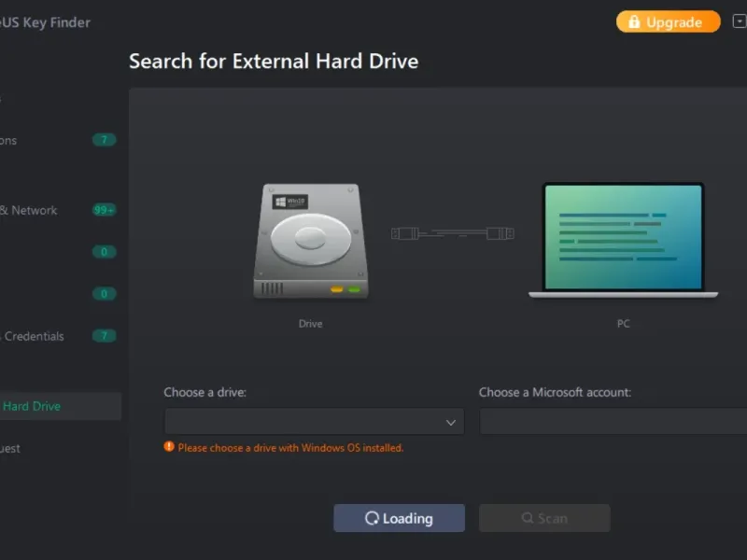The width and height of the screenshot is (747, 560).
Task: Click the 'Search for External Hard Drive' heading
Action: (x=274, y=62)
